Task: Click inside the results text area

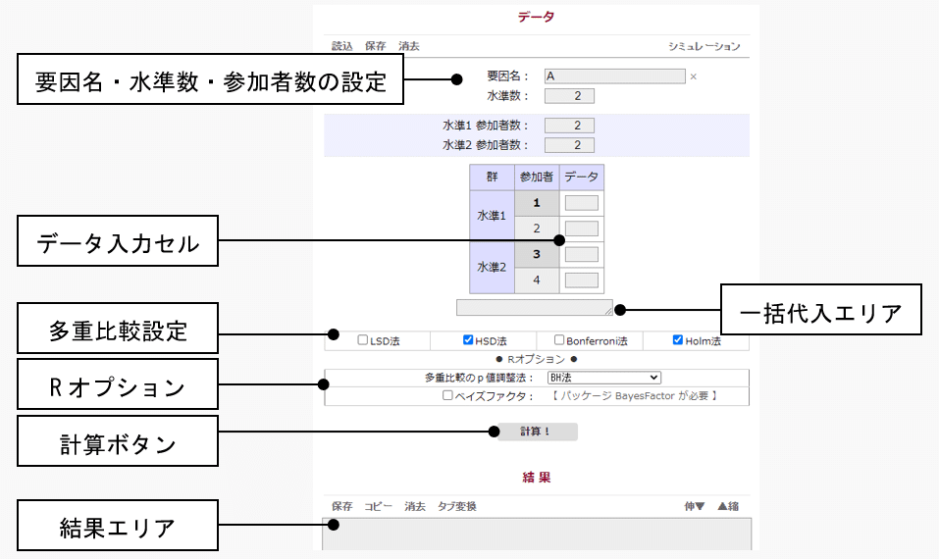Action: [537, 535]
